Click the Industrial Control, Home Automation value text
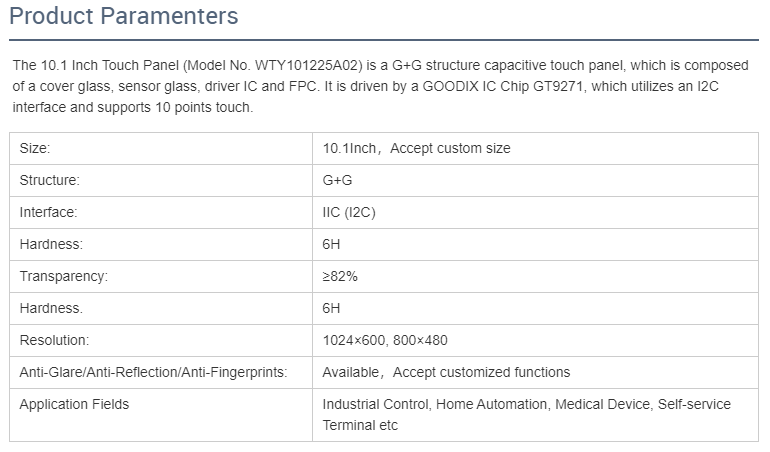770x452 pixels. [526, 415]
